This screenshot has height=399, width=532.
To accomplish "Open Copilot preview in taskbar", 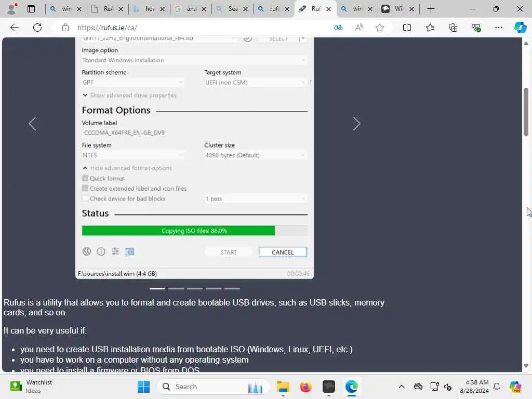I will coord(515,387).
